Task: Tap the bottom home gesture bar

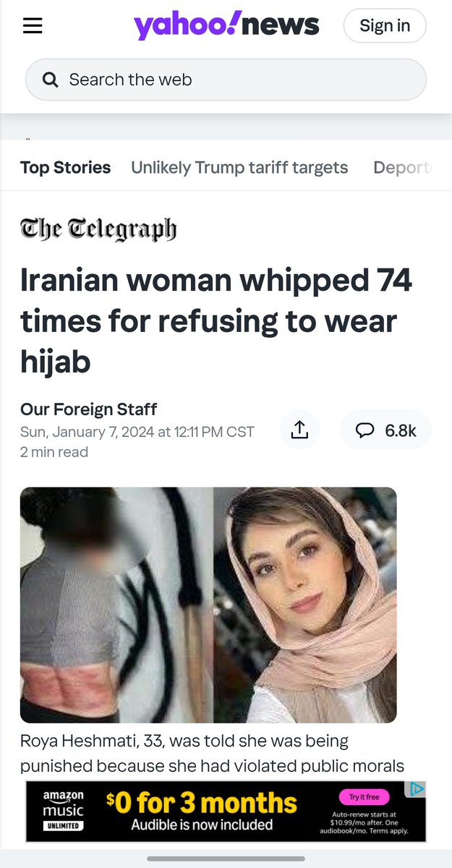Action: pyautogui.click(x=226, y=859)
